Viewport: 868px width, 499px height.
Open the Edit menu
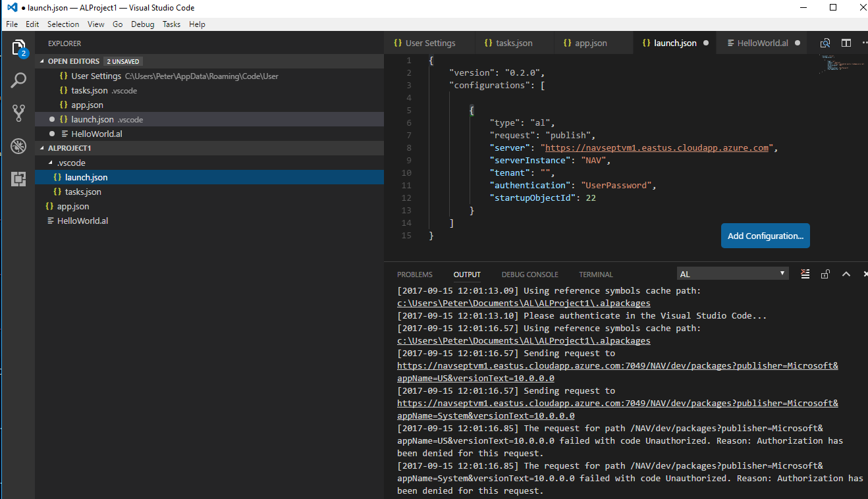(32, 24)
